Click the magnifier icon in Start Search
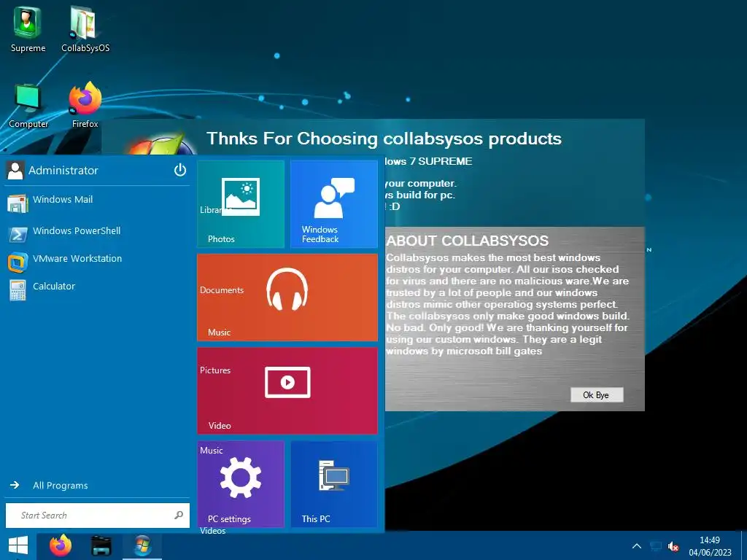 pos(179,516)
